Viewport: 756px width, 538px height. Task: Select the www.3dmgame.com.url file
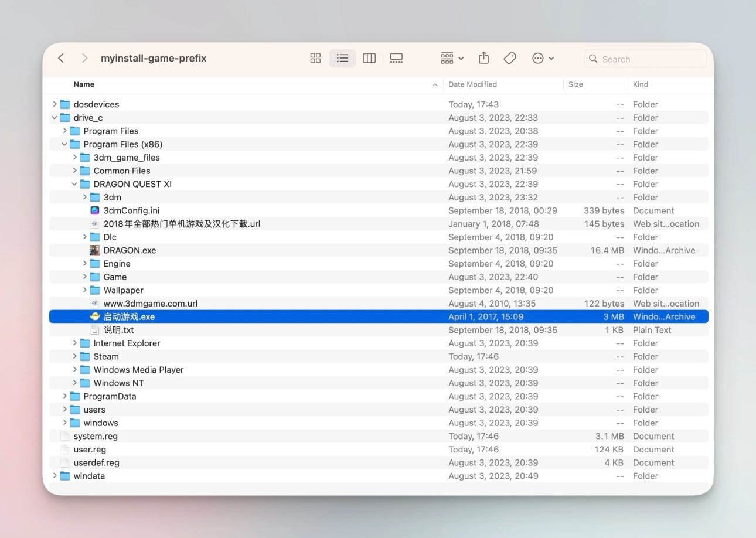[150, 304]
